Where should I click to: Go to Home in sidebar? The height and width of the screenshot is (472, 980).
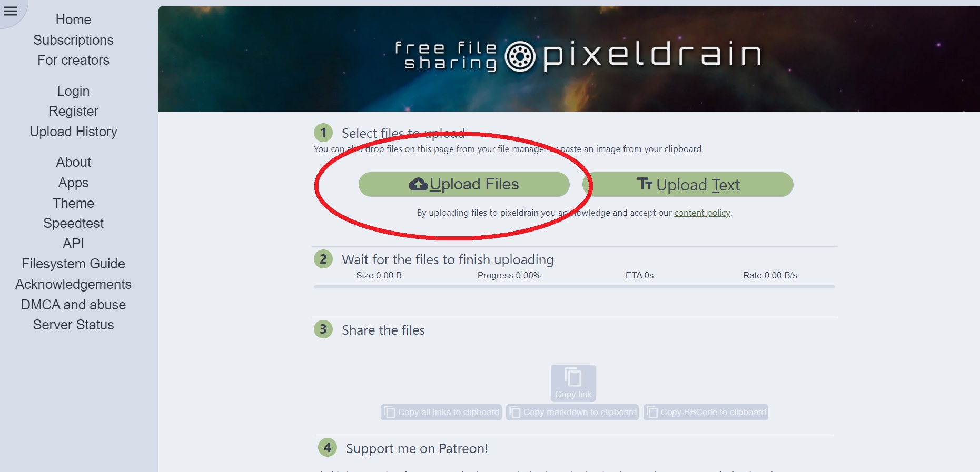click(73, 19)
